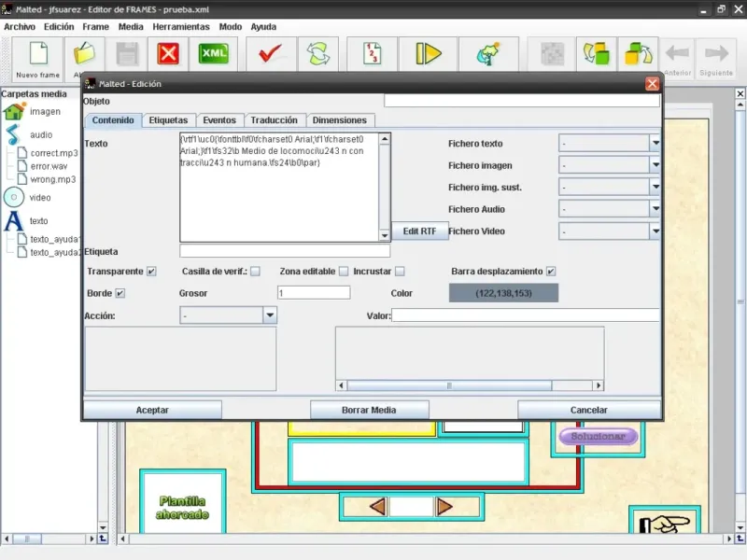This screenshot has height=560, width=747.
Task: Click the red checkmark validate icon
Action: 272,53
